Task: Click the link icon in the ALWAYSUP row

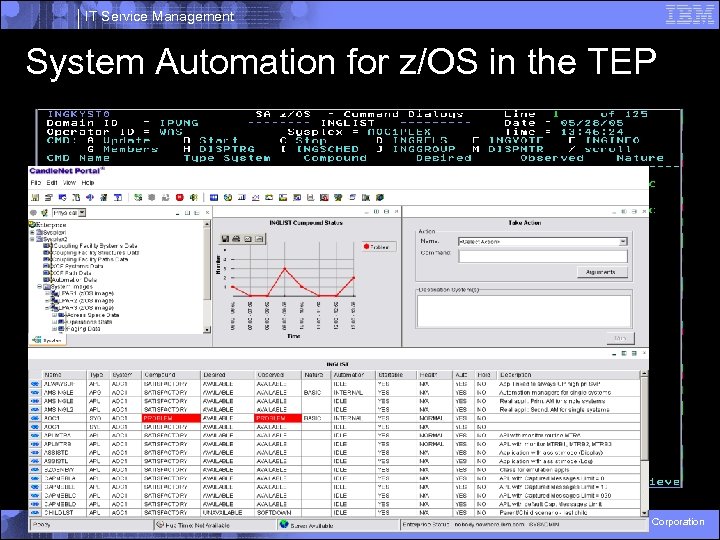Action: pos(35,383)
